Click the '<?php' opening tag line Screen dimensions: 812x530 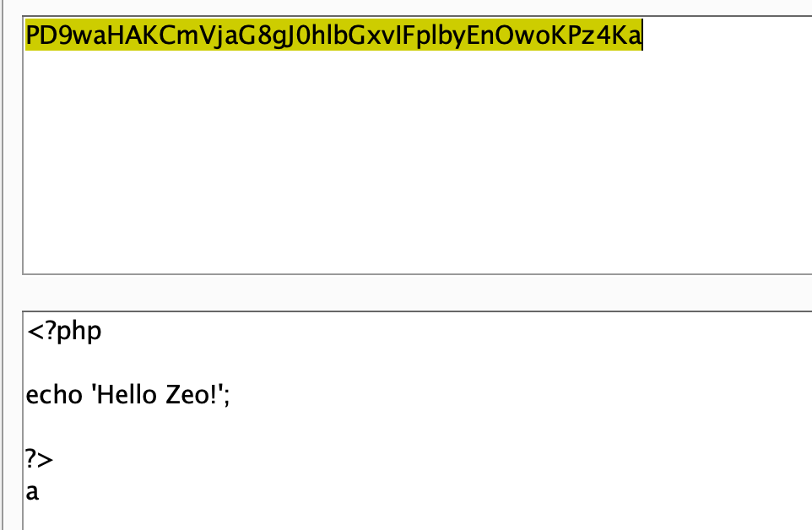click(63, 331)
